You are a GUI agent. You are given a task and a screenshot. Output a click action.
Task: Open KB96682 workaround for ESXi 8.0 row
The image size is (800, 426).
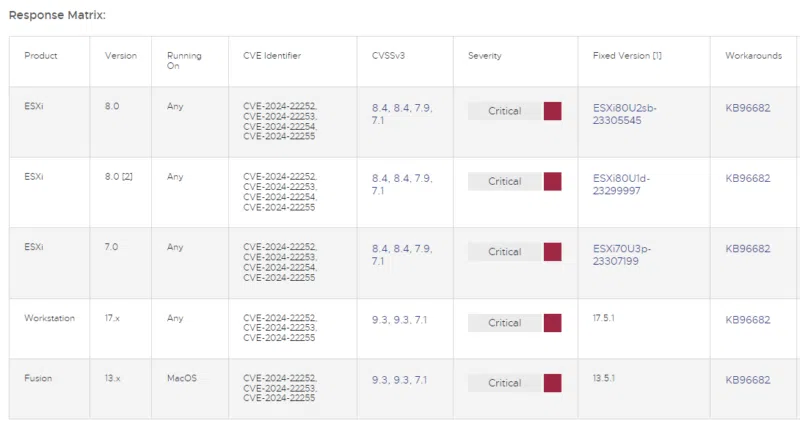[x=747, y=108]
